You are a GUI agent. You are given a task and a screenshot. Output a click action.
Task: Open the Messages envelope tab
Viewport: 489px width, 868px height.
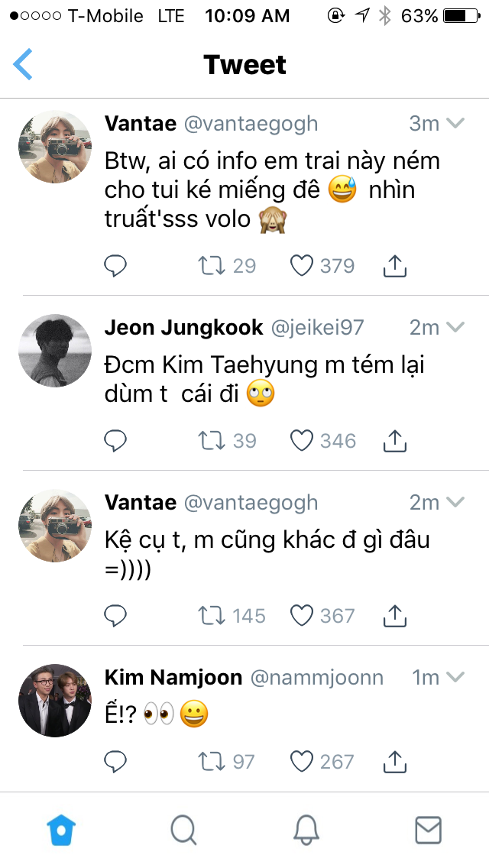[428, 829]
